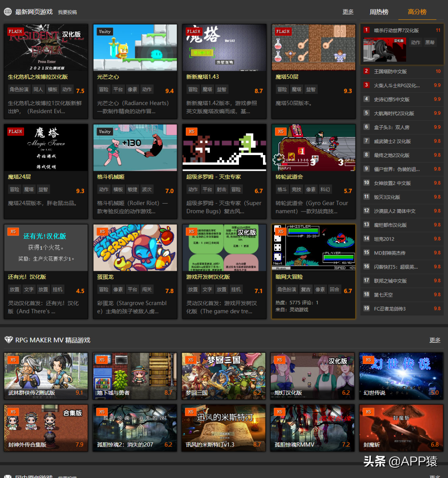Click the rank 1 badge in leaderboard
The height and width of the screenshot is (478, 448).
tap(366, 30)
